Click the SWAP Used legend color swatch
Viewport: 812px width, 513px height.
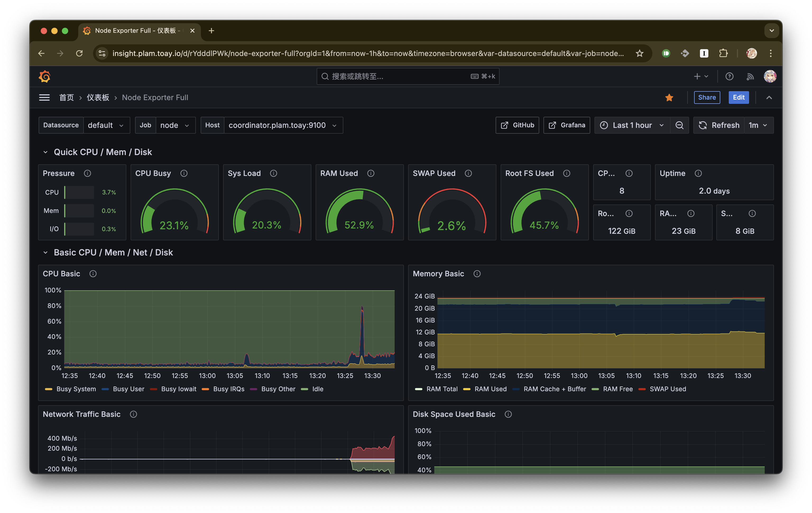click(x=642, y=389)
